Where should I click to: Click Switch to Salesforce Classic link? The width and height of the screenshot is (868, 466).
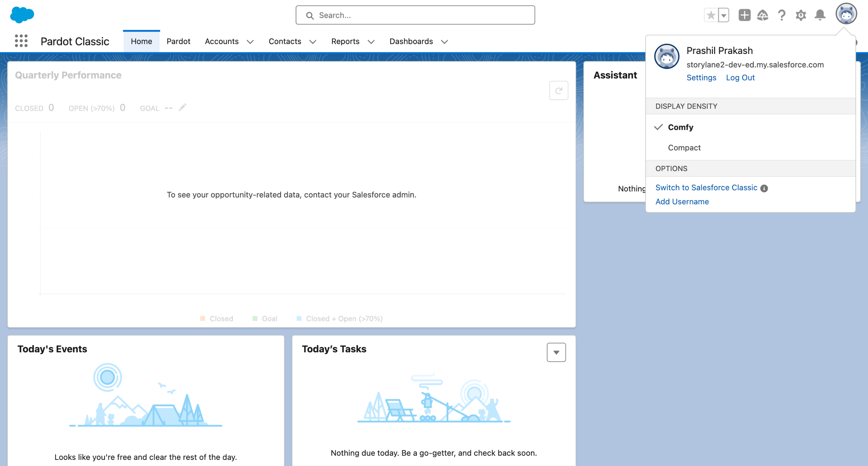pos(706,188)
